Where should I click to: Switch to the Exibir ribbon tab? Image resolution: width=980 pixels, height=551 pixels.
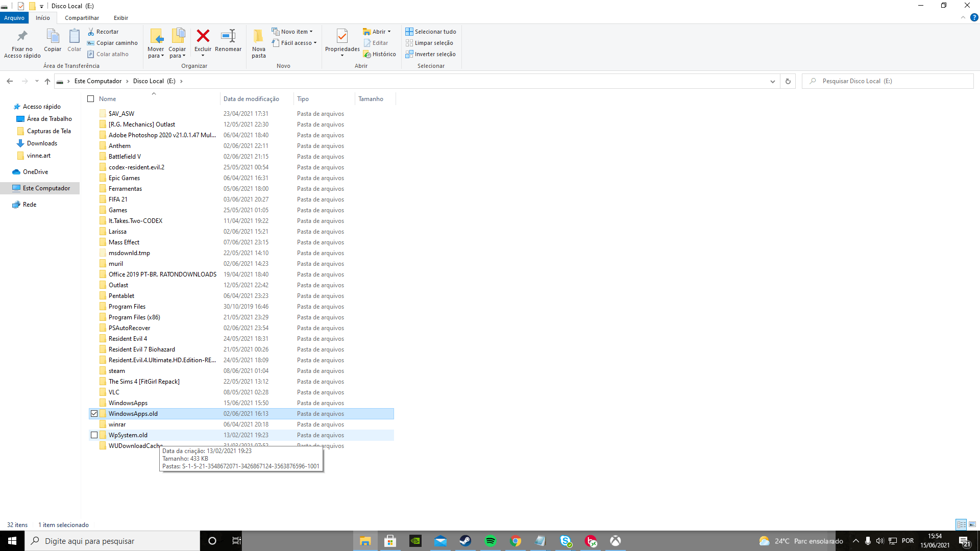click(x=121, y=18)
